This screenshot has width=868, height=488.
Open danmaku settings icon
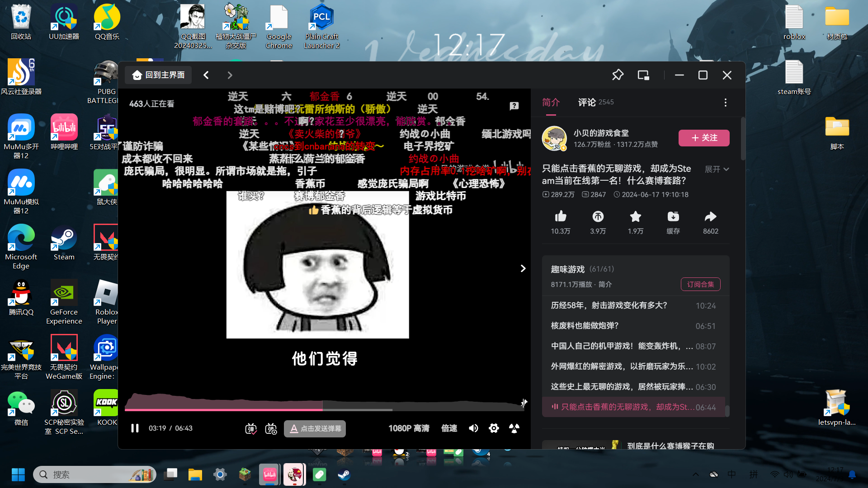coord(271,428)
